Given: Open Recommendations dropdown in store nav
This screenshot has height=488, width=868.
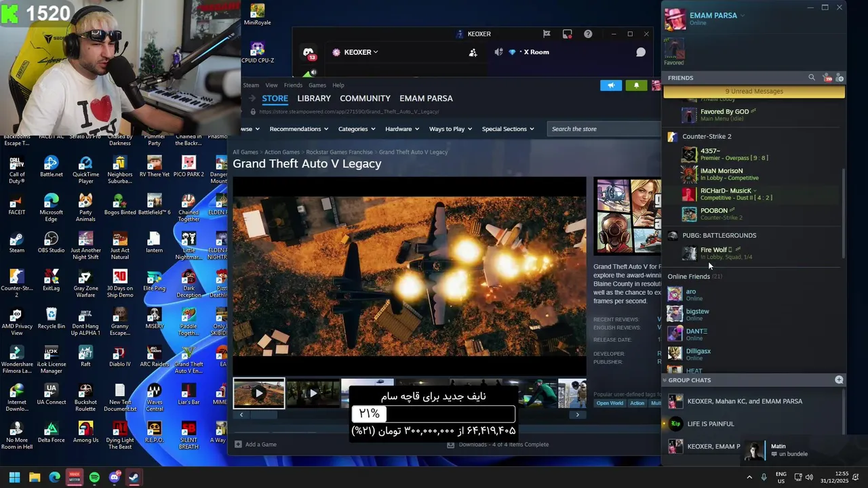Looking at the screenshot, I should click(x=298, y=129).
